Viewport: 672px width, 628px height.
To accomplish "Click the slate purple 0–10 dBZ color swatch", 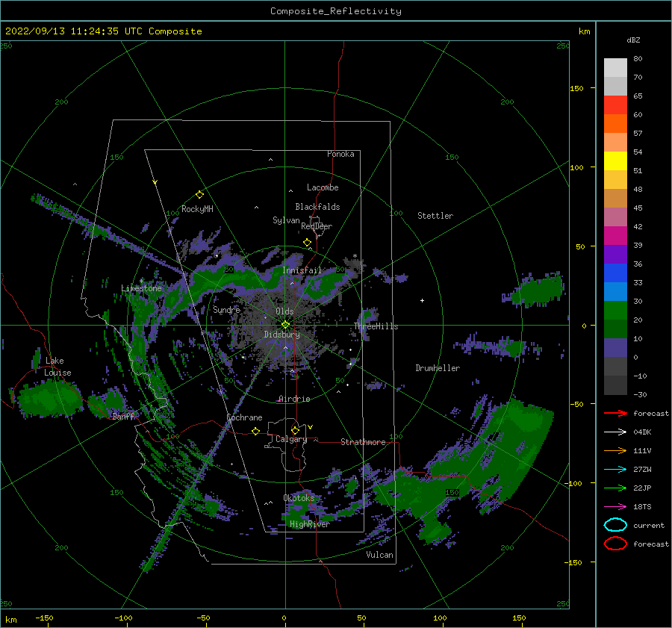I will 615,348.
